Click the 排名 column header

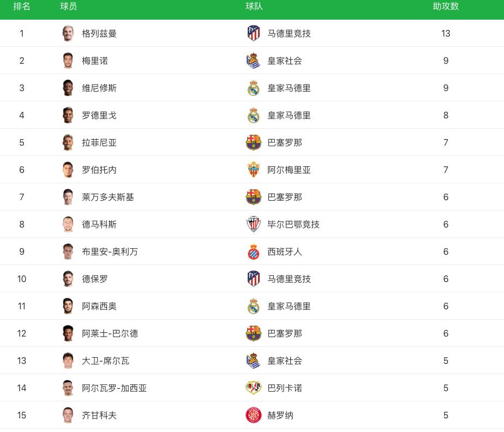click(x=21, y=8)
